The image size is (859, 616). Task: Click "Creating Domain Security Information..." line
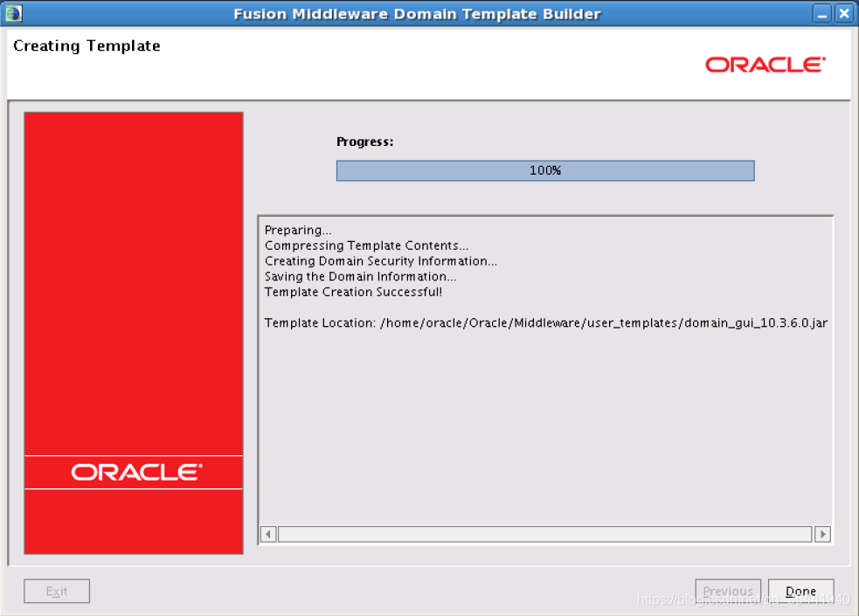[381, 261]
